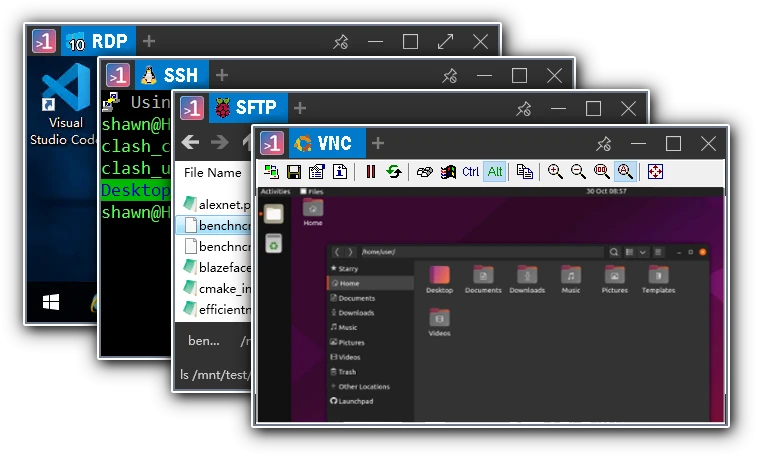Screen dimensions: 757x455
Task: Toggle the Ctrl key button
Action: (470, 171)
